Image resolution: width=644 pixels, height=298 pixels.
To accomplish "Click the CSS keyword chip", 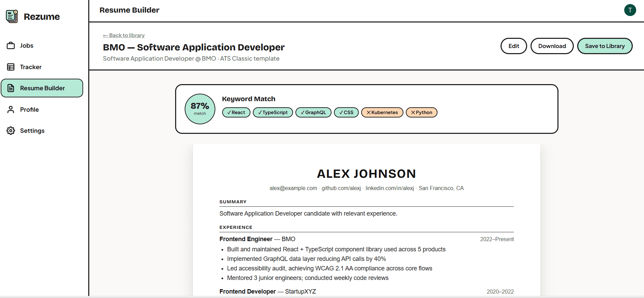I will (x=346, y=112).
